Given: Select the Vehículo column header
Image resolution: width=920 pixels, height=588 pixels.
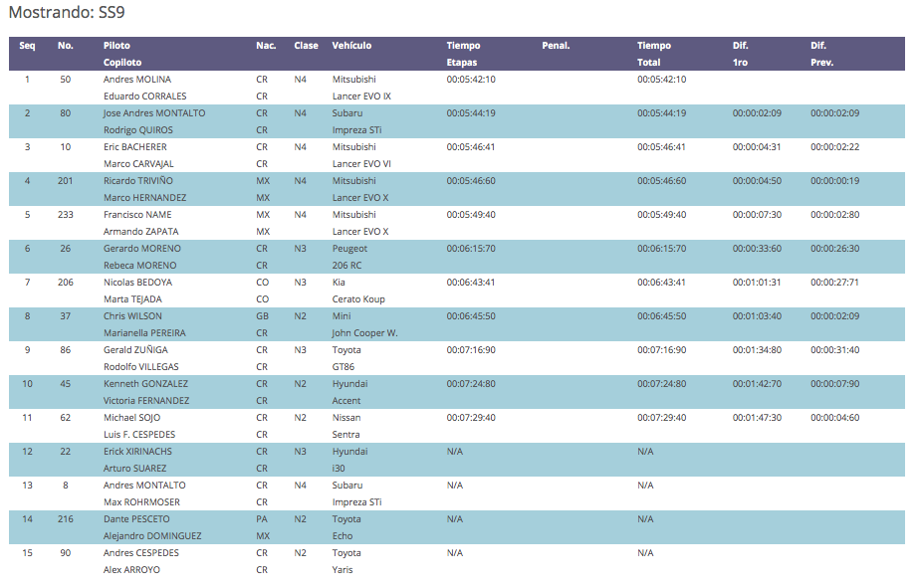Looking at the screenshot, I should [351, 46].
